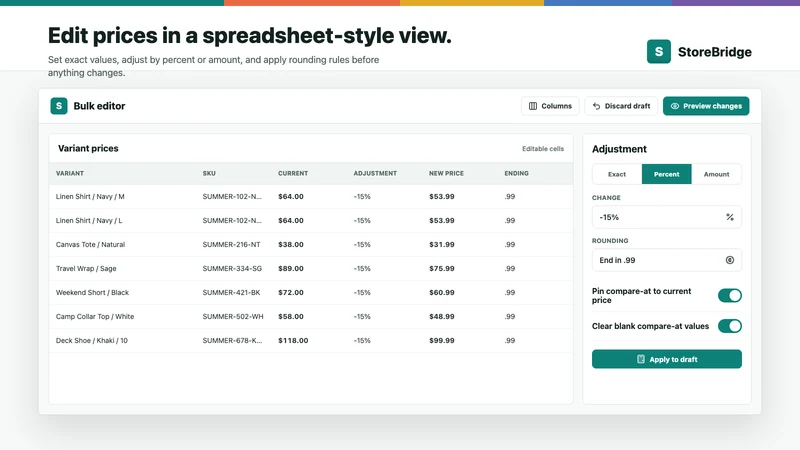This screenshot has height=450, width=800.
Task: Select the Amount adjustment tab
Action: (x=716, y=174)
